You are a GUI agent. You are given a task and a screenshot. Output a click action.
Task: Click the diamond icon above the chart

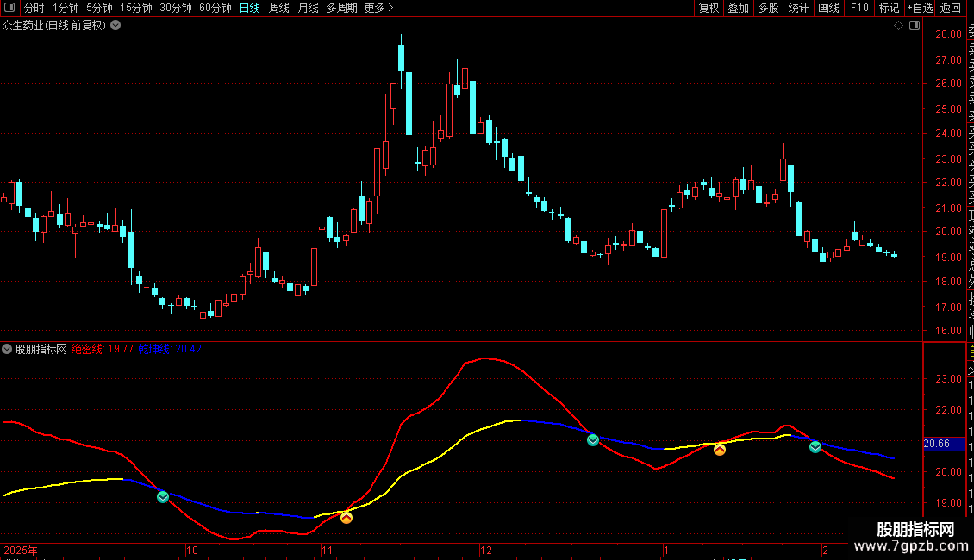pyautogui.click(x=898, y=26)
